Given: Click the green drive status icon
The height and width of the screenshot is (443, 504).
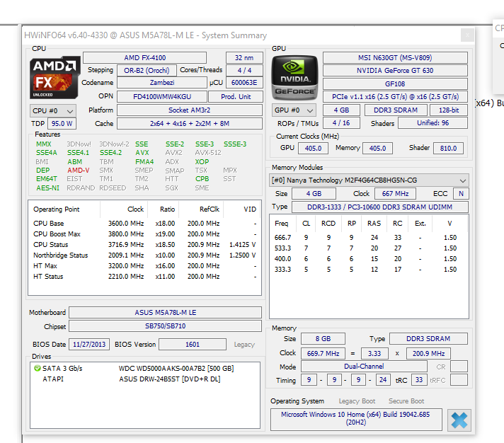Looking at the screenshot, I should [37, 368].
